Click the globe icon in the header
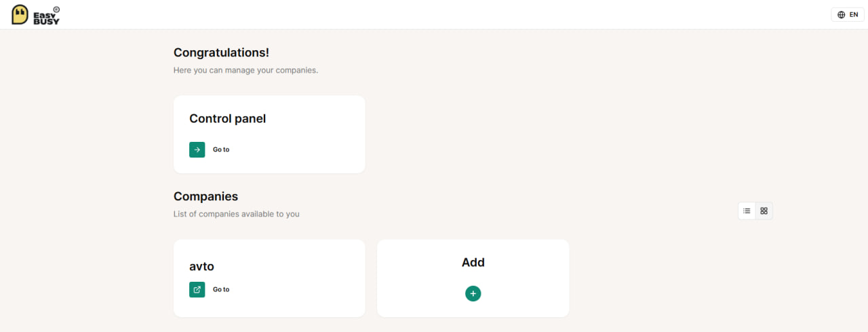The width and height of the screenshot is (868, 332). (x=842, y=15)
